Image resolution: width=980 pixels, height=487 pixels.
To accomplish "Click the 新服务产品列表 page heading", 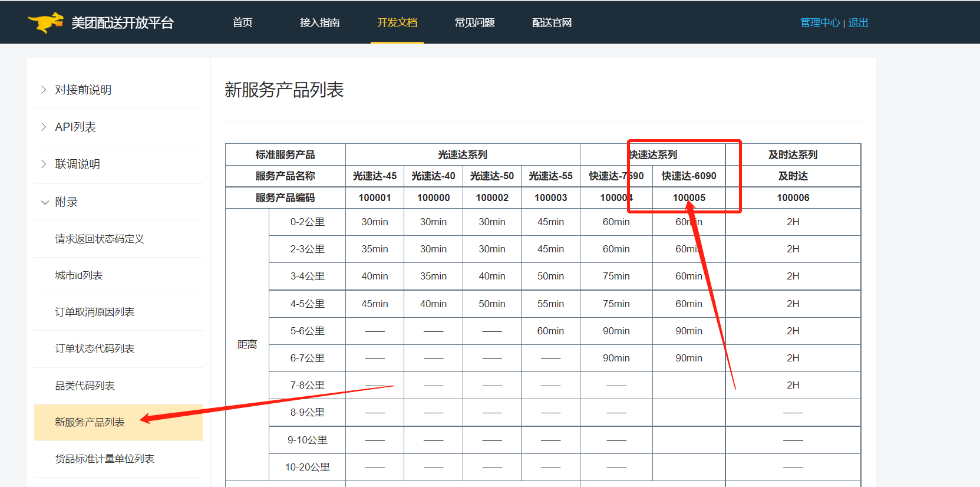I will click(x=284, y=90).
